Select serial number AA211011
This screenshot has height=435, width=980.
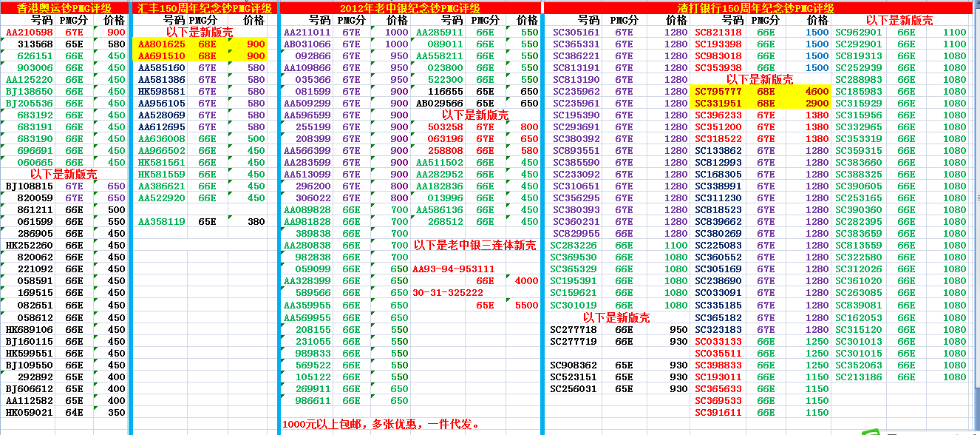pyautogui.click(x=307, y=33)
